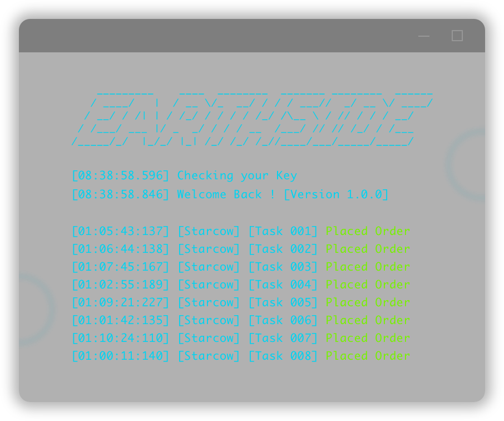Click the [01:09:21:227] timestamp
The height and width of the screenshot is (421, 504).
pos(121,302)
